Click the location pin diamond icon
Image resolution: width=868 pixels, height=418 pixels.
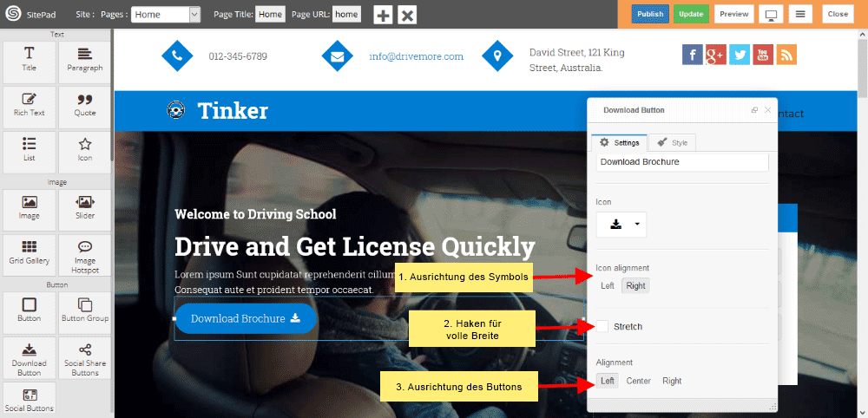497,56
